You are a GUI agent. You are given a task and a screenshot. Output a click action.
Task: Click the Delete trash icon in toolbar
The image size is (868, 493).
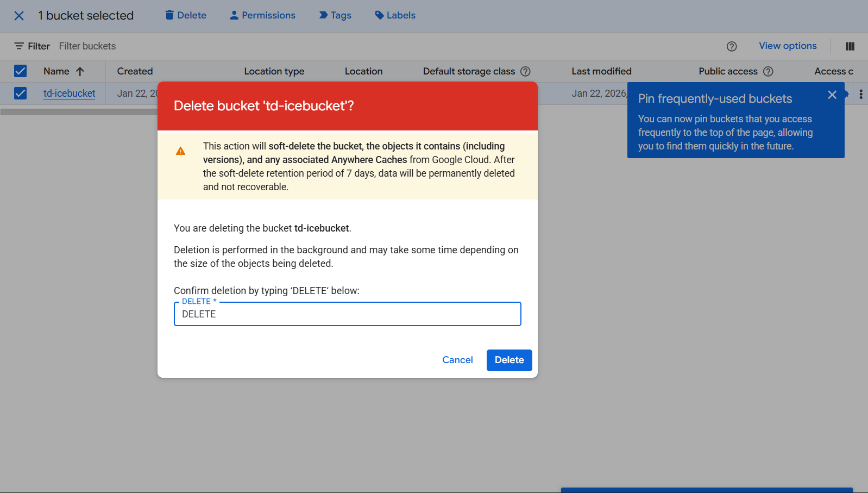[x=170, y=15]
